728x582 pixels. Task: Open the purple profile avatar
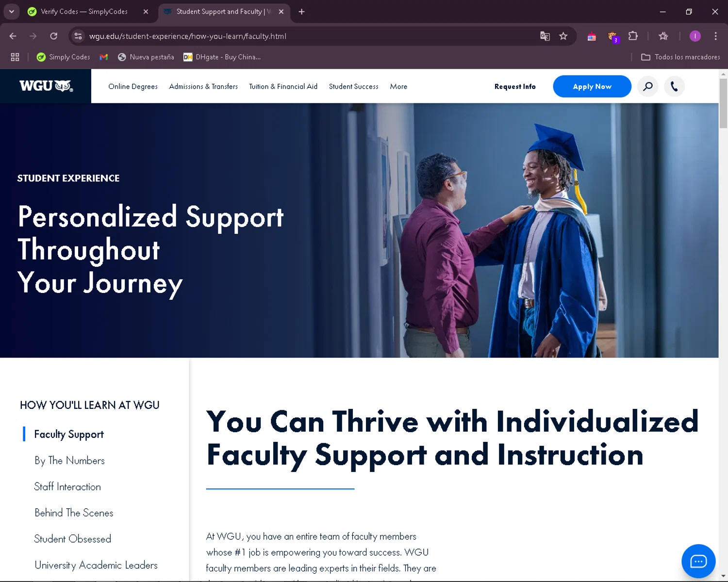click(x=695, y=36)
